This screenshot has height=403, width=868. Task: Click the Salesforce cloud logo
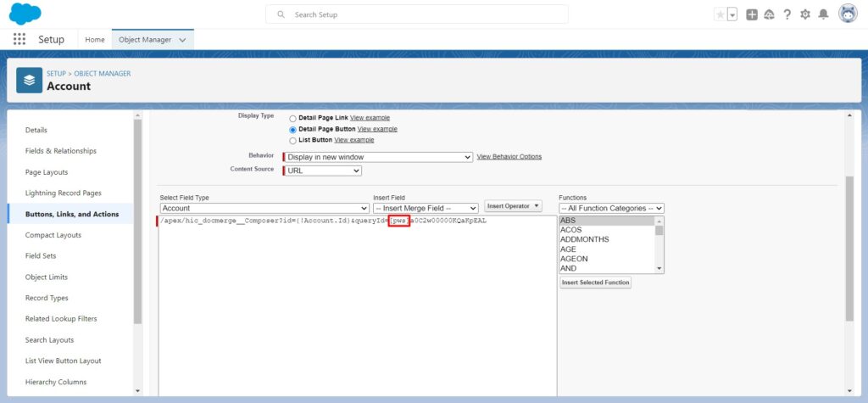tap(25, 14)
